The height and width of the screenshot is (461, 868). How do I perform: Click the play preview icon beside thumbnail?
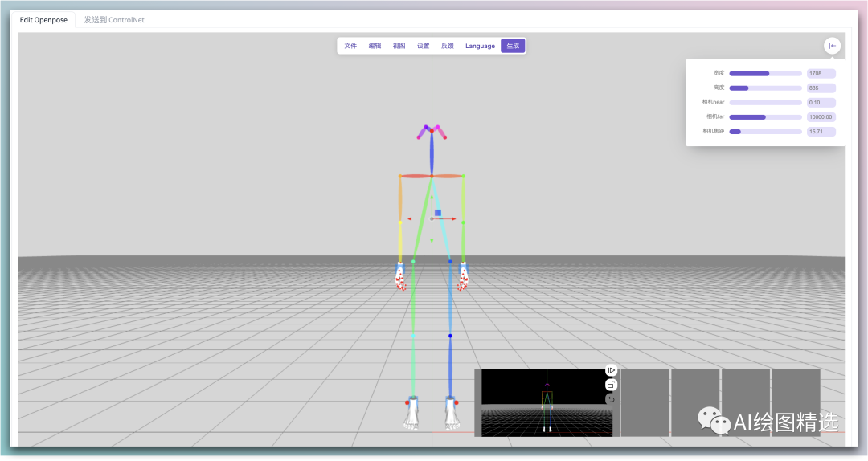click(x=611, y=370)
